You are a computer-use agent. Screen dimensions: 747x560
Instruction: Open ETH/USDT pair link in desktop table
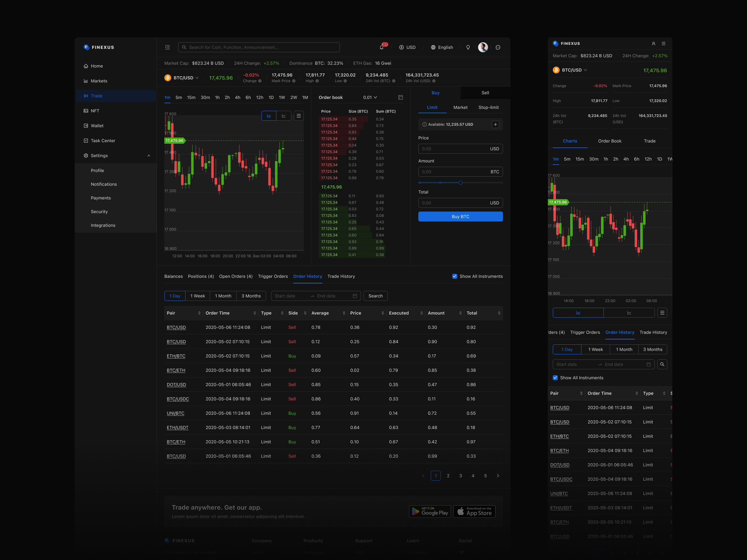click(x=178, y=427)
